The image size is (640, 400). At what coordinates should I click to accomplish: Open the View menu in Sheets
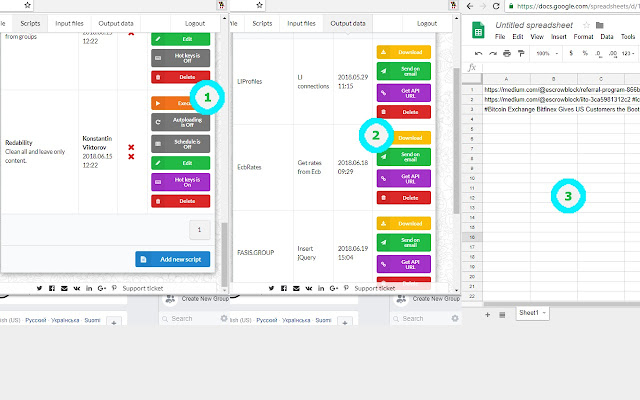coord(537,37)
